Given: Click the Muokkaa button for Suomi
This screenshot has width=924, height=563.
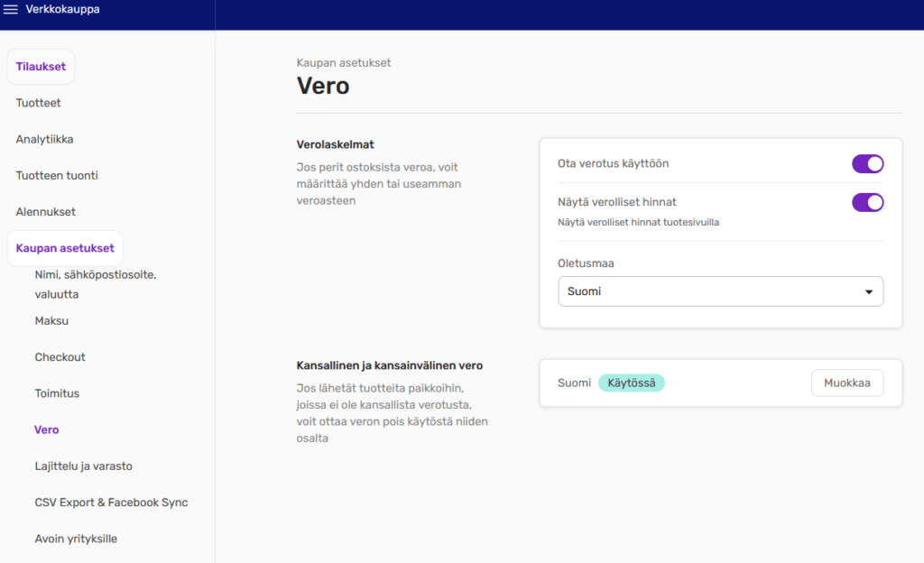Looking at the screenshot, I should 846,383.
